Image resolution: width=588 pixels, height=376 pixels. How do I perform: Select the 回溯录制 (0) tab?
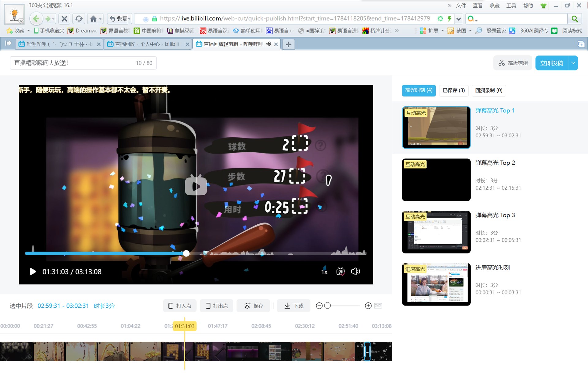pos(489,90)
